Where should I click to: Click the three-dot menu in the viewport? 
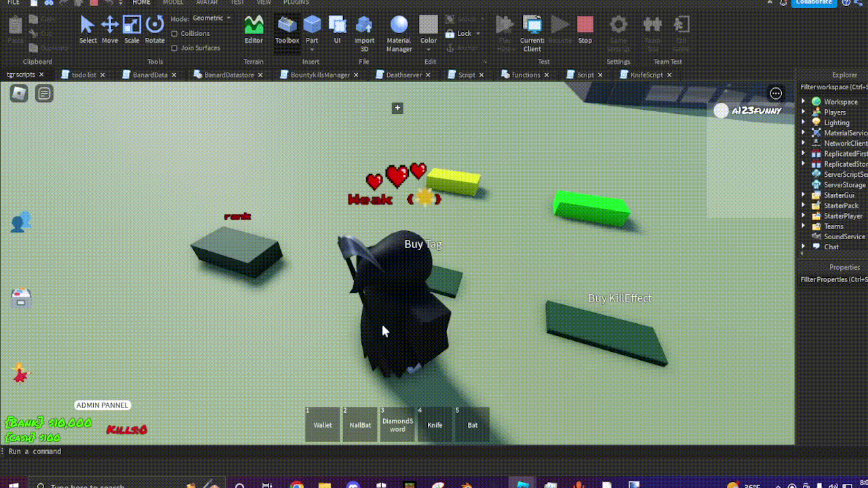776,94
